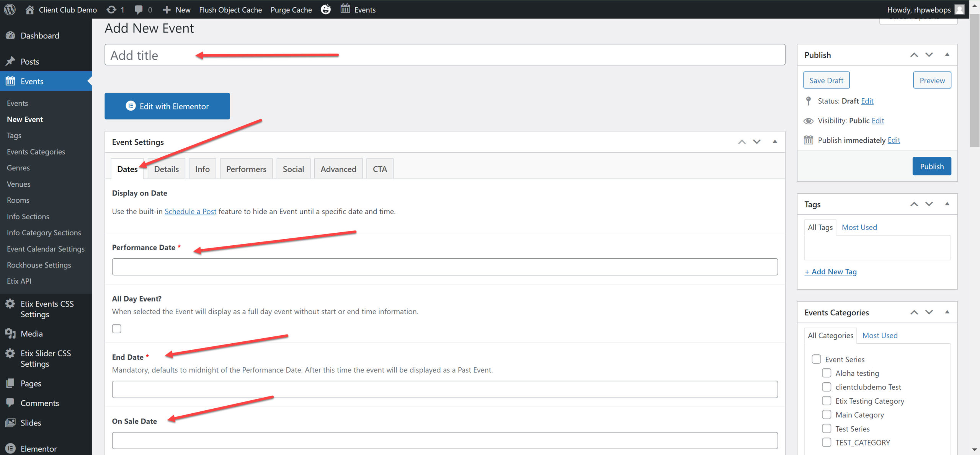Viewport: 980px width, 455px height.
Task: Click the WordPress logo icon
Action: point(10,10)
